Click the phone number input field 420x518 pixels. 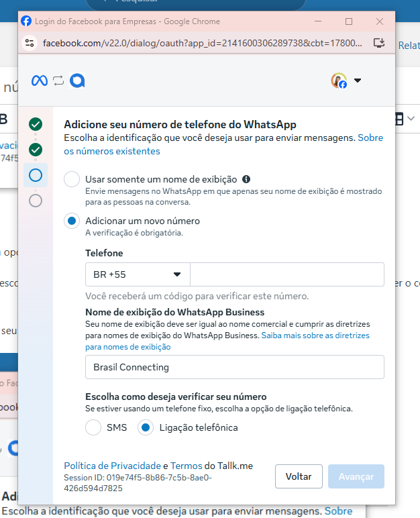[287, 274]
